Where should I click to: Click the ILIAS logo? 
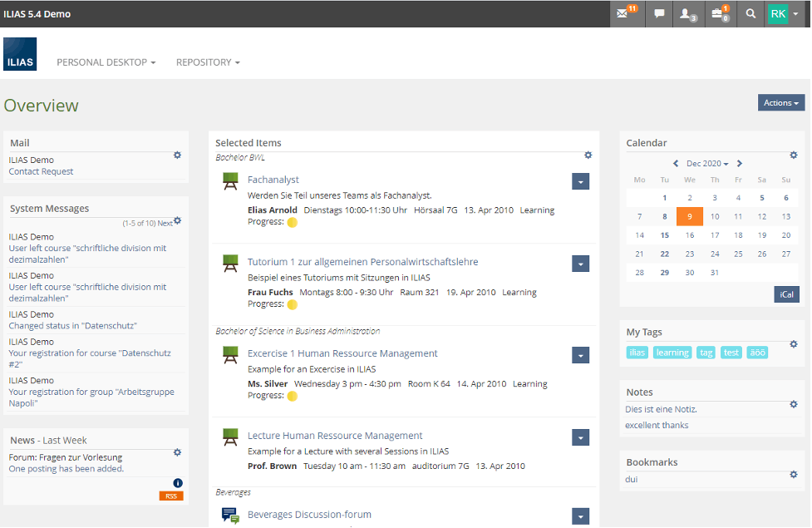coord(20,54)
